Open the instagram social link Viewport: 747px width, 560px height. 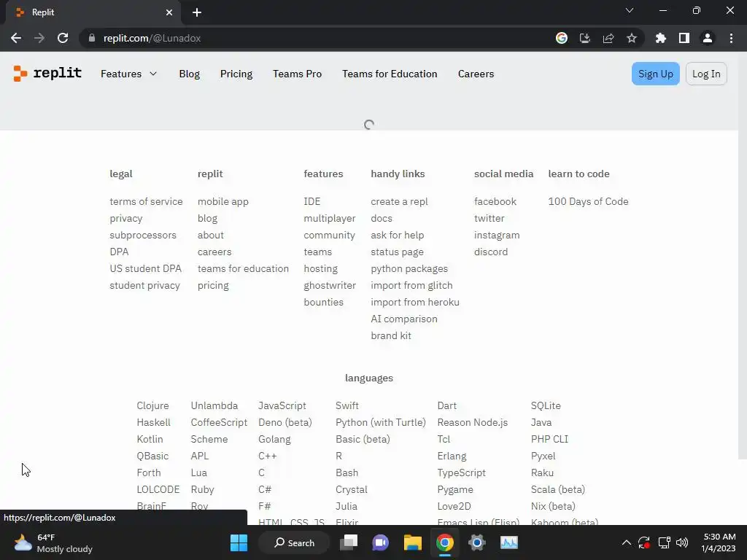click(497, 236)
